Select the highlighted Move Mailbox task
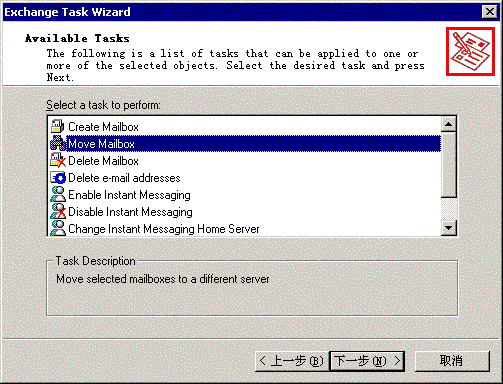This screenshot has height=384, width=503. pos(254,144)
